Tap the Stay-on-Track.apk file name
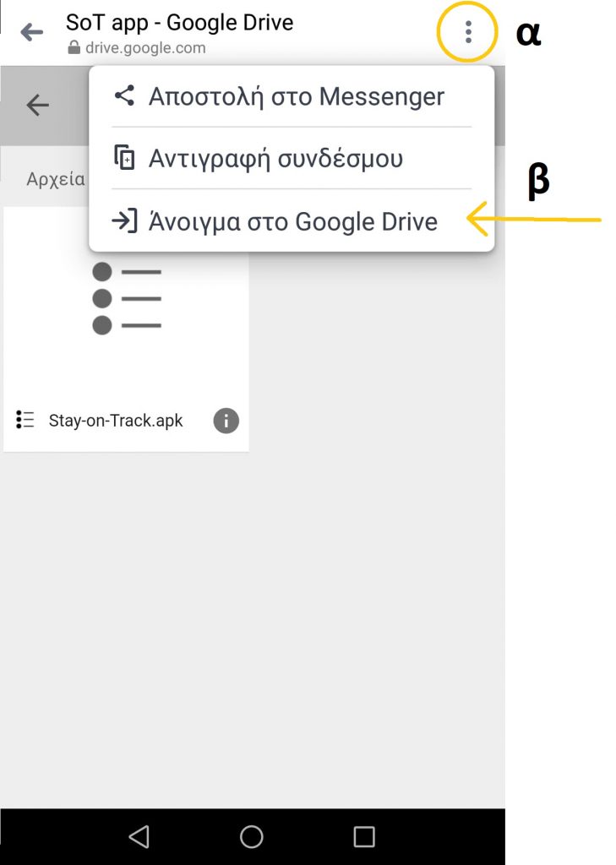 point(116,421)
